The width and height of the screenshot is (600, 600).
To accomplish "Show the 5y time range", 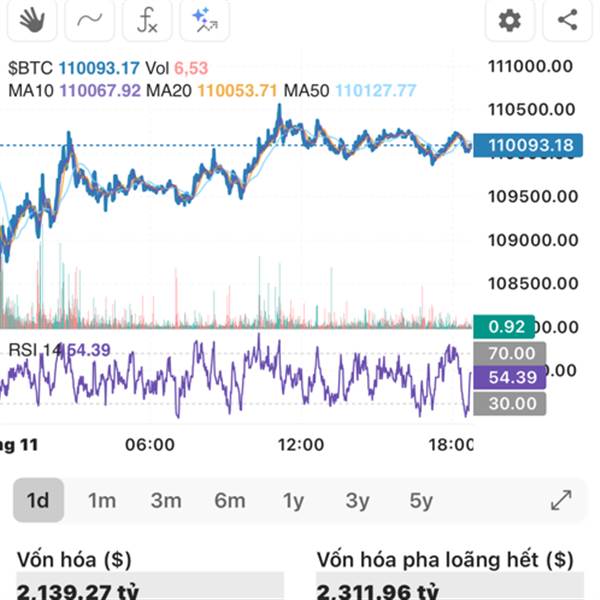I will (421, 500).
